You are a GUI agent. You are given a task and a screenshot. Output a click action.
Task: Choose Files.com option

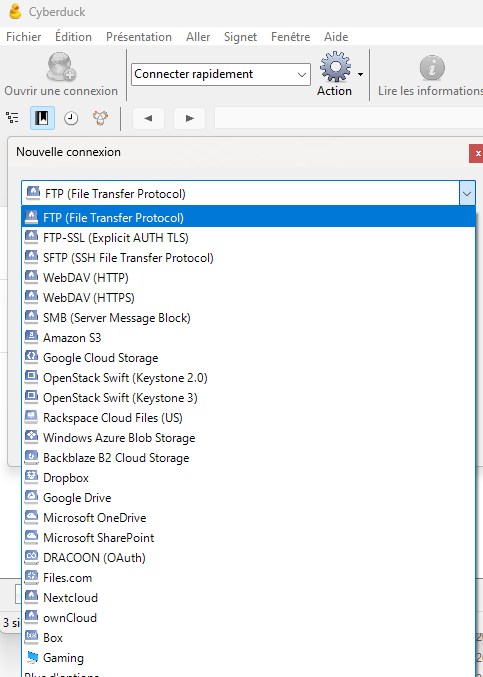tap(249, 578)
